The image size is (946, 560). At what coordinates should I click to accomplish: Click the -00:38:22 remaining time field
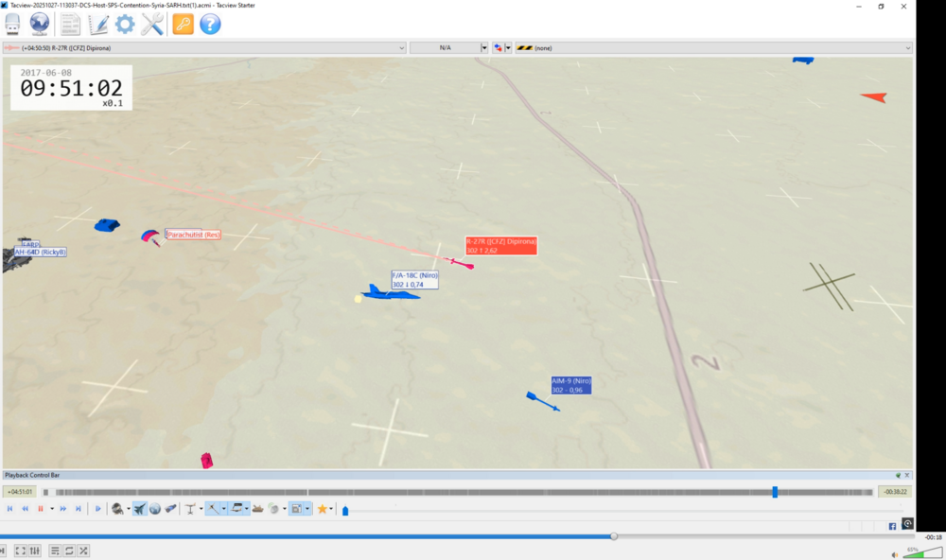pyautogui.click(x=895, y=492)
